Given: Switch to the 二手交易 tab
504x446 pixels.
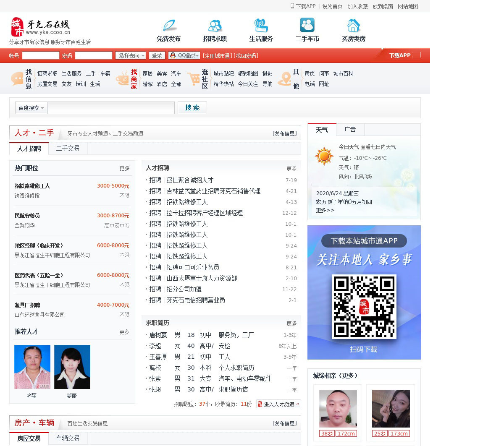Looking at the screenshot, I should pos(68,148).
